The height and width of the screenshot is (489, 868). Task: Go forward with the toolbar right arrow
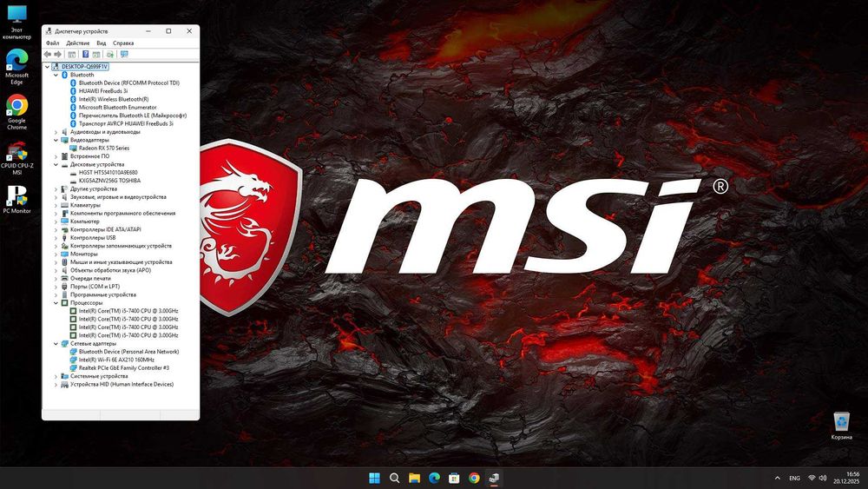57,54
